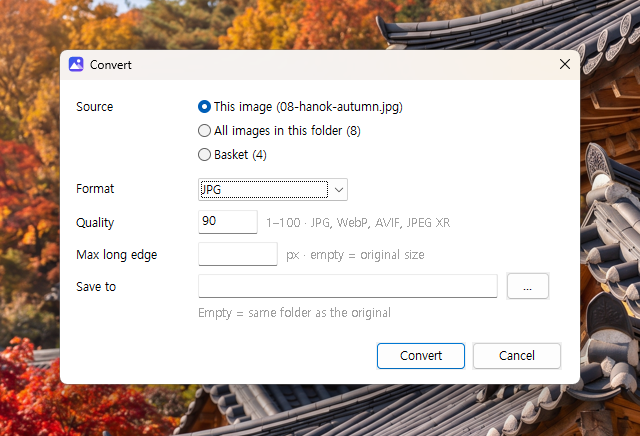Click the Format dropdown chevron arrow

point(339,189)
